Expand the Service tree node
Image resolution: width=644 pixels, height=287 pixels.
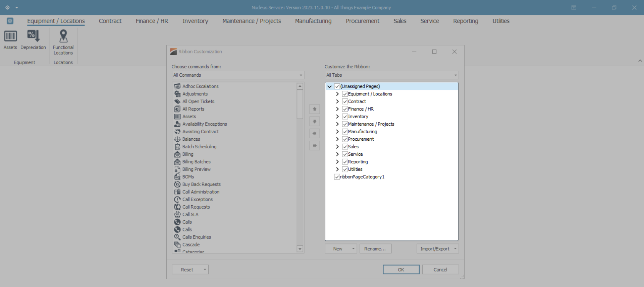click(x=337, y=154)
